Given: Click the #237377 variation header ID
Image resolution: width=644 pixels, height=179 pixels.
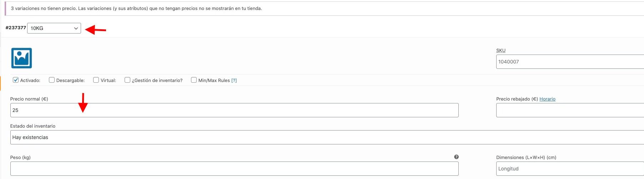Looking at the screenshot, I should tap(16, 28).
